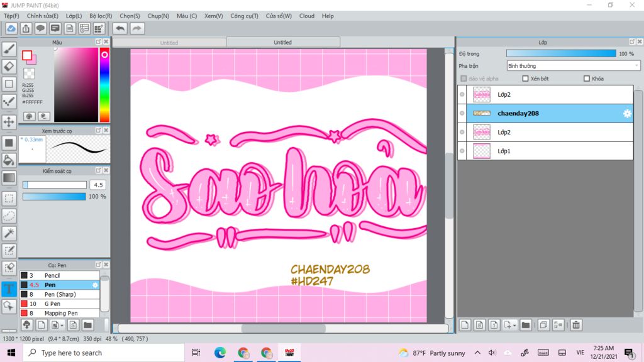Expand the add layer dropdown arrow
Screen dimensions: 644x362
click(514, 326)
